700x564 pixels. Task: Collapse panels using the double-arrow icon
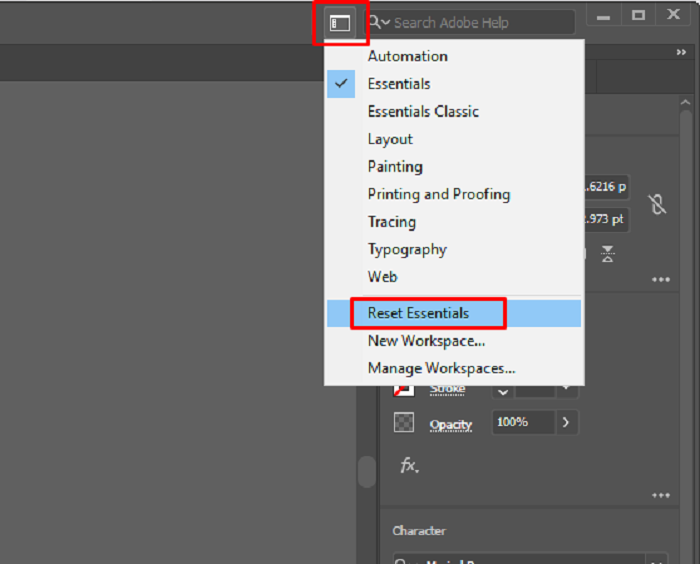tap(682, 53)
